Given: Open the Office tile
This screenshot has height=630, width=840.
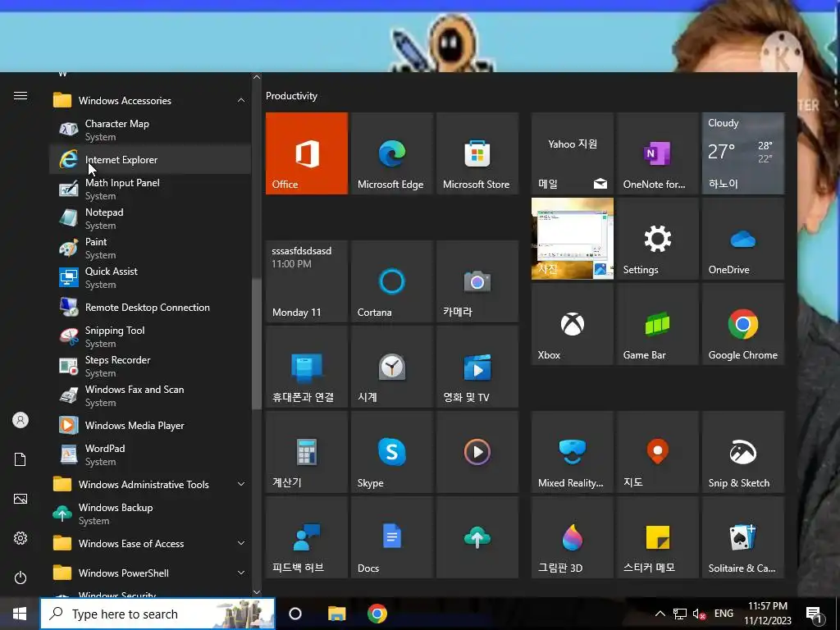Looking at the screenshot, I should [307, 153].
